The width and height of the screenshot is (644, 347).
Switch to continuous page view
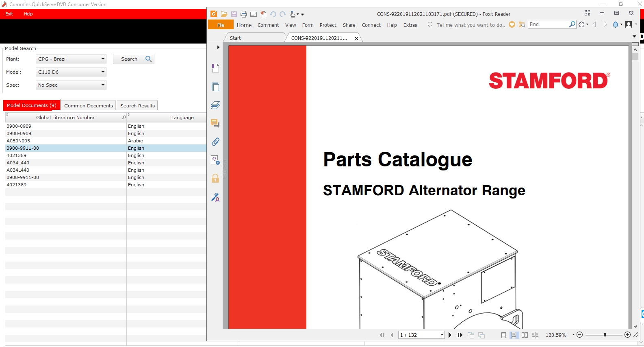pyautogui.click(x=514, y=335)
